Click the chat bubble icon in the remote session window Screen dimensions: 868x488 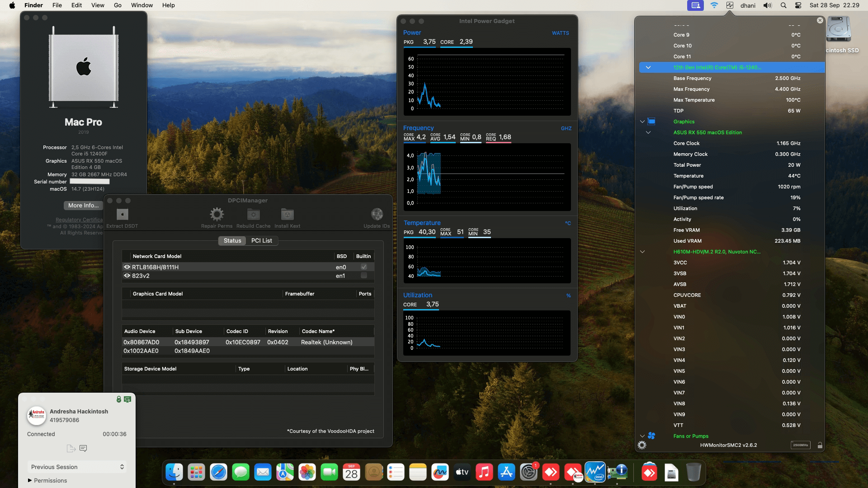tap(83, 448)
